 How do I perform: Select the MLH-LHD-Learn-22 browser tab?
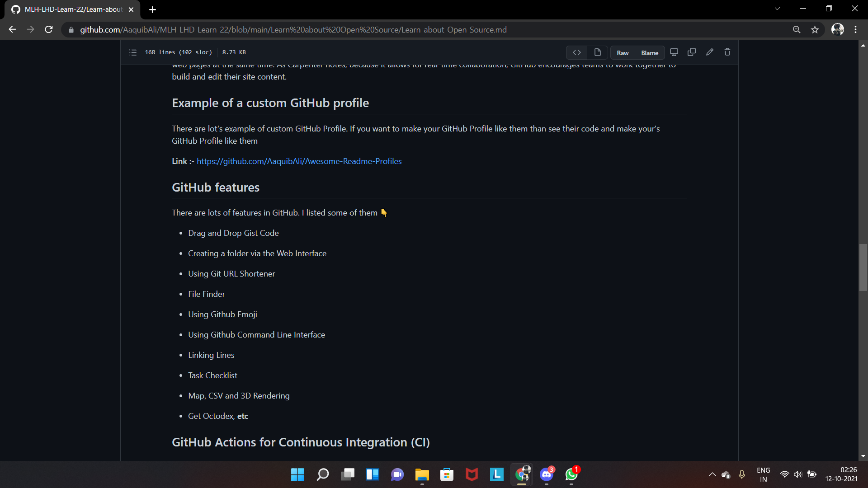click(72, 9)
